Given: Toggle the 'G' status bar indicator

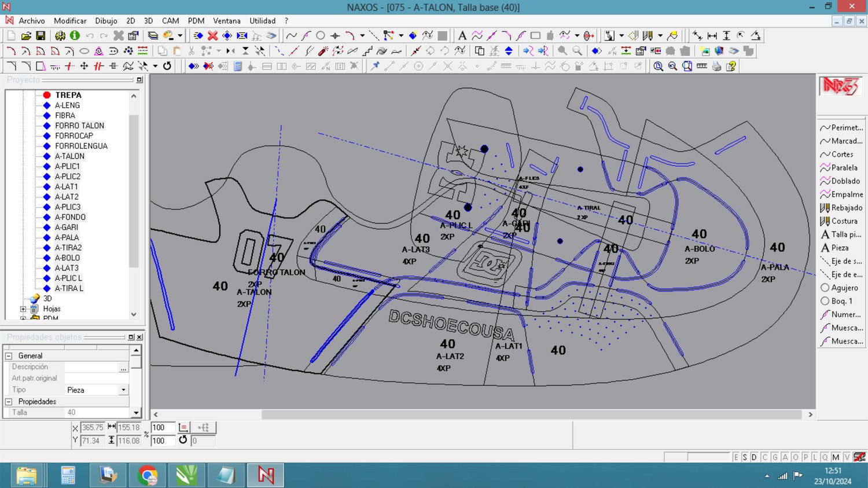Looking at the screenshot, I should [775, 457].
